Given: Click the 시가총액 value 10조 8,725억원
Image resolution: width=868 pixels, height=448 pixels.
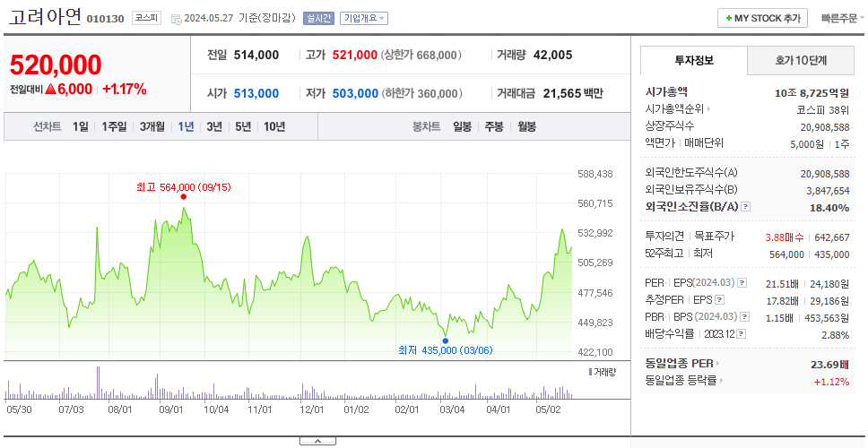Looking at the screenshot, I should 812,92.
